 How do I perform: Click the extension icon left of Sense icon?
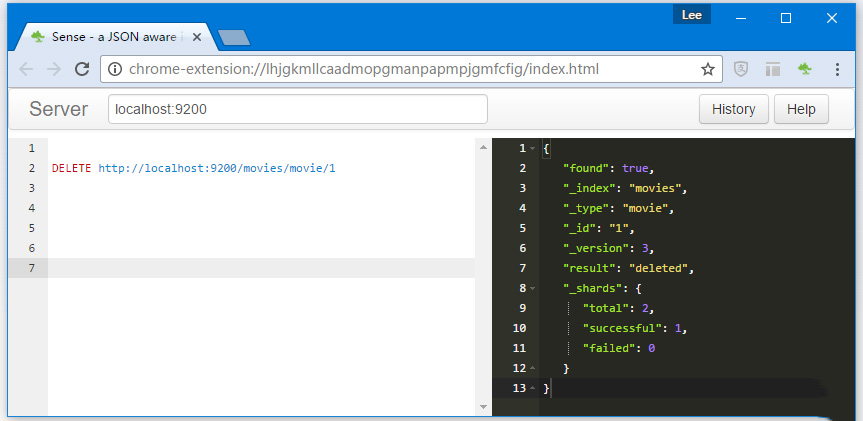tap(772, 69)
